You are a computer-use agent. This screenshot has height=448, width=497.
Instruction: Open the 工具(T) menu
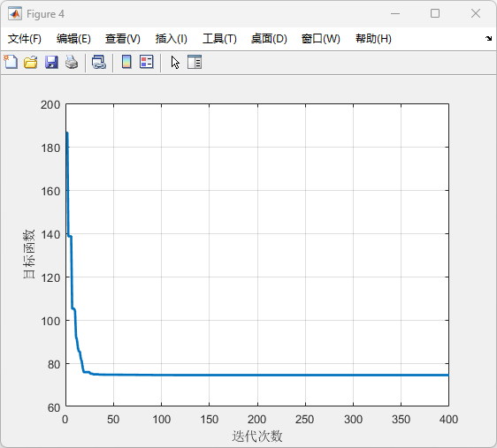click(x=219, y=39)
